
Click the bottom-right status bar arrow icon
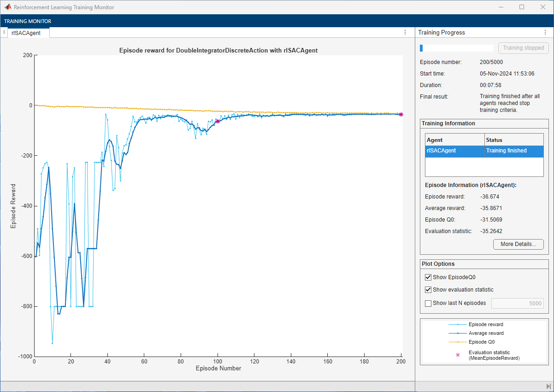(548, 386)
